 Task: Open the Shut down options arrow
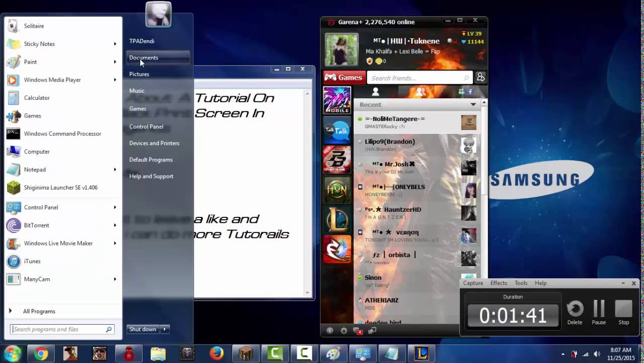164,329
